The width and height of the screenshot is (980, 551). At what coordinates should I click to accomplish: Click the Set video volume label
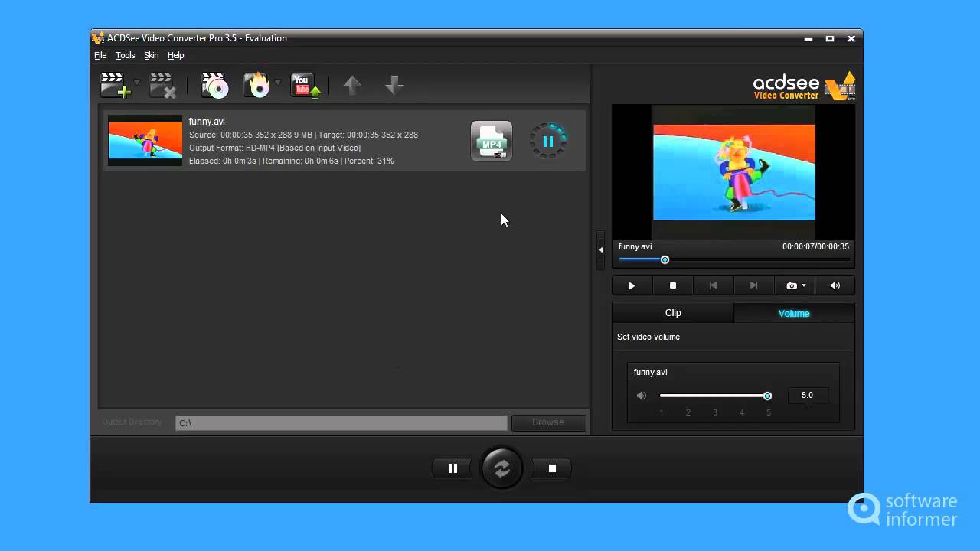pos(648,337)
